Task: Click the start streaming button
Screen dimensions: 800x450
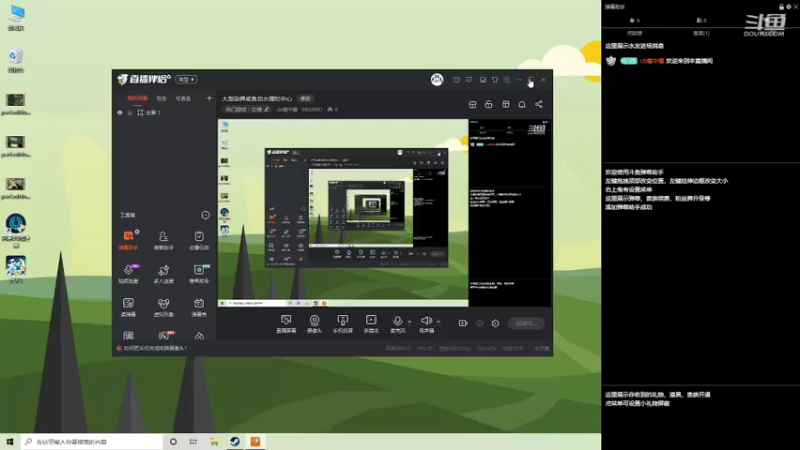Action: (526, 323)
